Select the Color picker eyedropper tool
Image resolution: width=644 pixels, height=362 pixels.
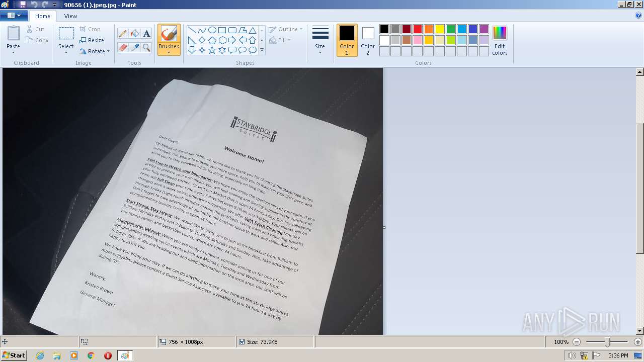(134, 47)
